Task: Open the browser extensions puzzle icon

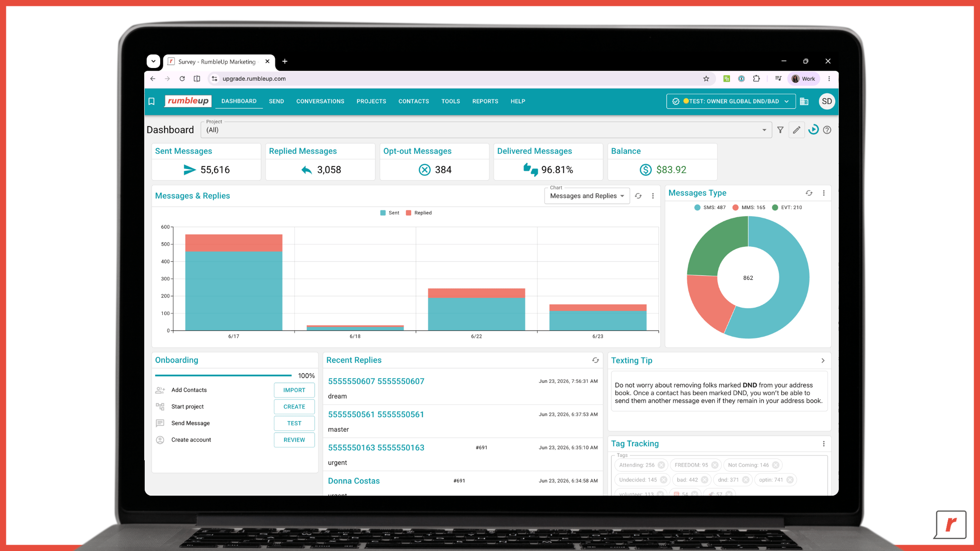Action: [x=756, y=79]
